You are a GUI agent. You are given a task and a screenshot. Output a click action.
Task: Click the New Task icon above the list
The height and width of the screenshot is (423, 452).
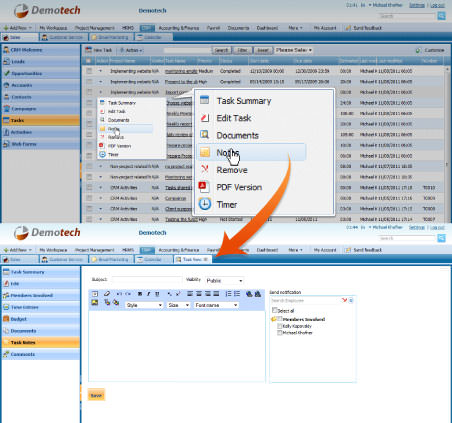tap(88, 50)
